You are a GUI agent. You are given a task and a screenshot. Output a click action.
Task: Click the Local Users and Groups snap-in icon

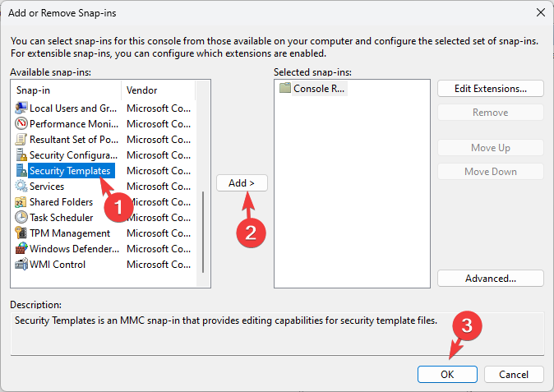click(21, 108)
